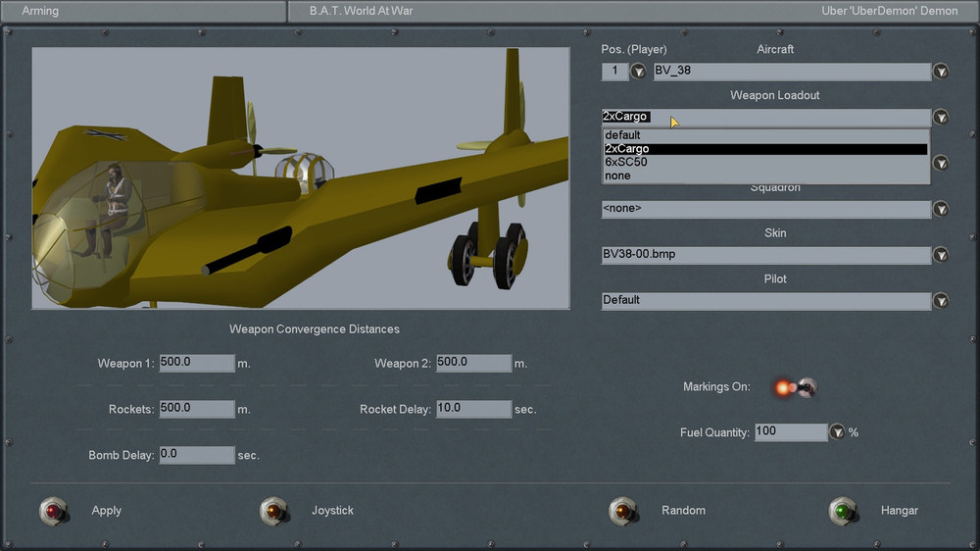Screen dimensions: 980x551
Task: Click the Weapon Loadout field showing 2xCargo
Action: [x=765, y=117]
